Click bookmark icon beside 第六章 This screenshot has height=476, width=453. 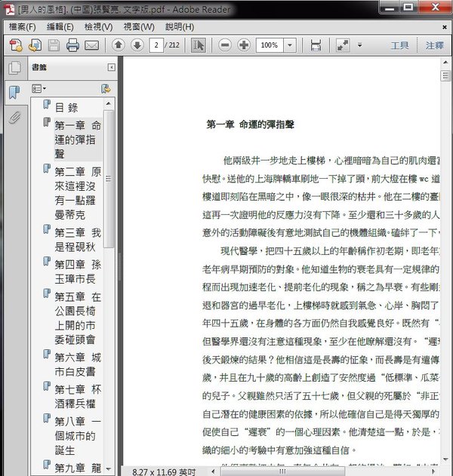pos(47,354)
